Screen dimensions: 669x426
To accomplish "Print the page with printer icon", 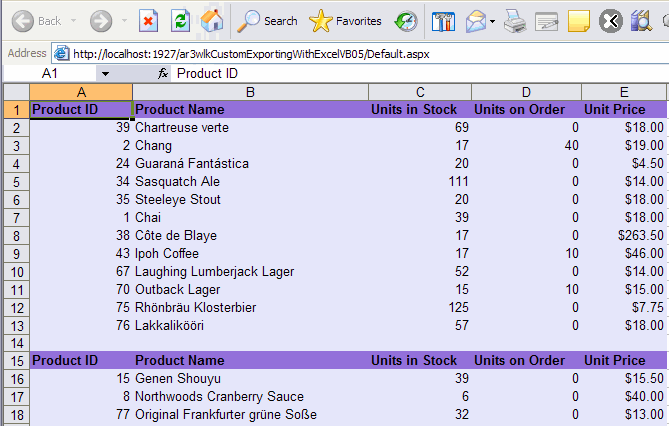I will (514, 21).
